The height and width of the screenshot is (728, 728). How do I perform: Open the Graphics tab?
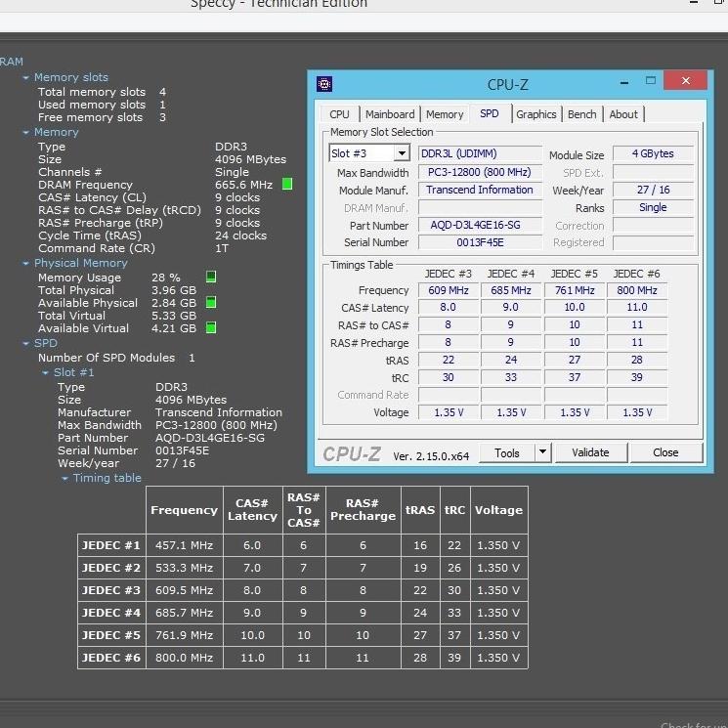535,114
